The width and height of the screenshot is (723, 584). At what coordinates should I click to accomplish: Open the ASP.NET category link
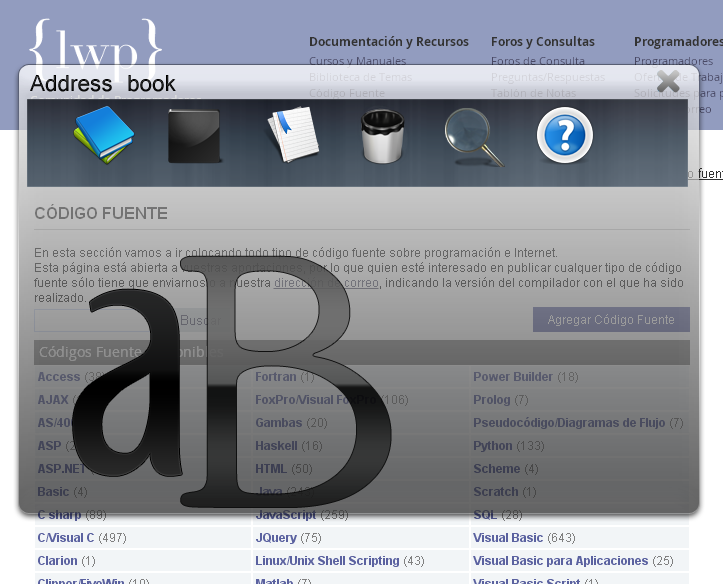61,469
